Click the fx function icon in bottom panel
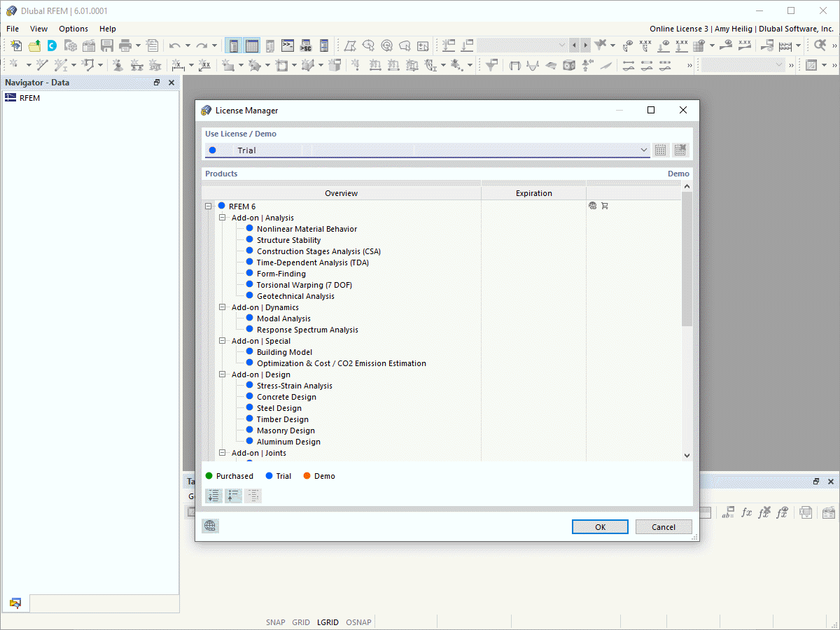This screenshot has height=630, width=840. click(746, 512)
